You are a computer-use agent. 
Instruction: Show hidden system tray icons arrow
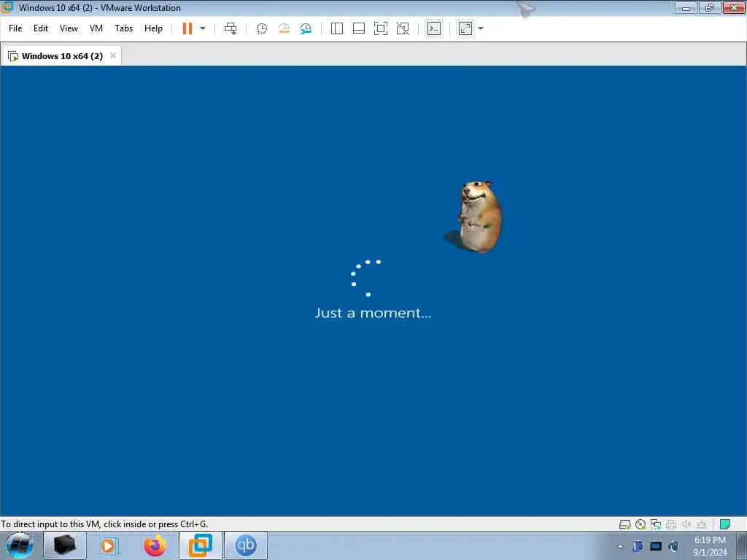(x=620, y=546)
